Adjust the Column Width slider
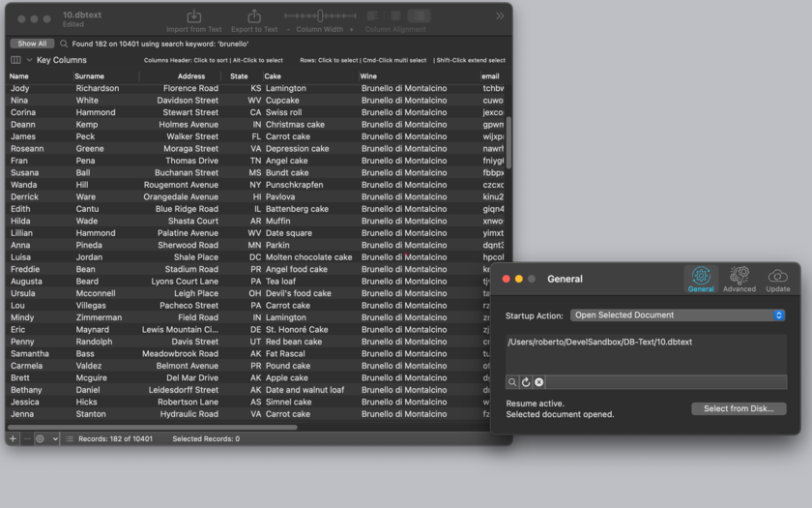 point(320,16)
